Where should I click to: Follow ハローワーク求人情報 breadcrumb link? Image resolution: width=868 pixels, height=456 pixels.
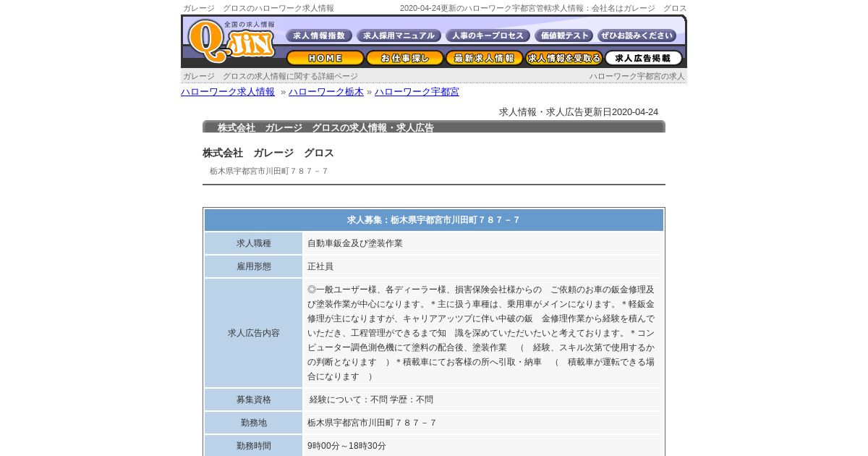tap(228, 92)
